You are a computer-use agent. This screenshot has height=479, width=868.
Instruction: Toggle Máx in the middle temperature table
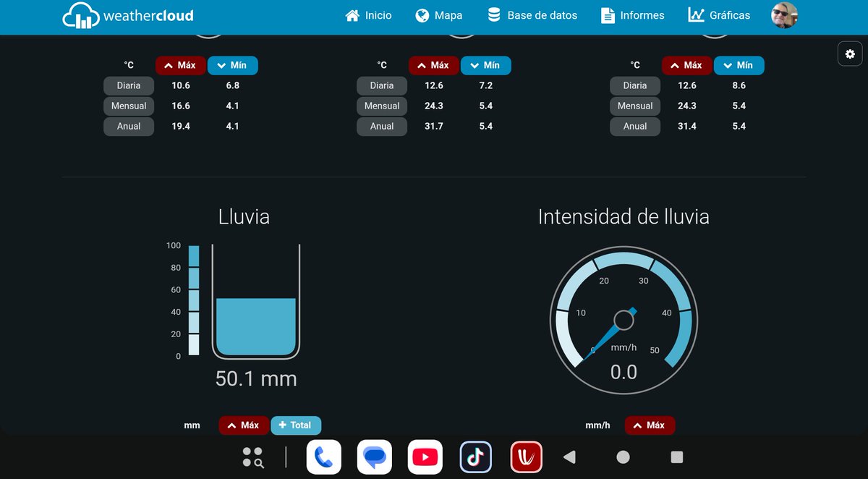pos(434,65)
